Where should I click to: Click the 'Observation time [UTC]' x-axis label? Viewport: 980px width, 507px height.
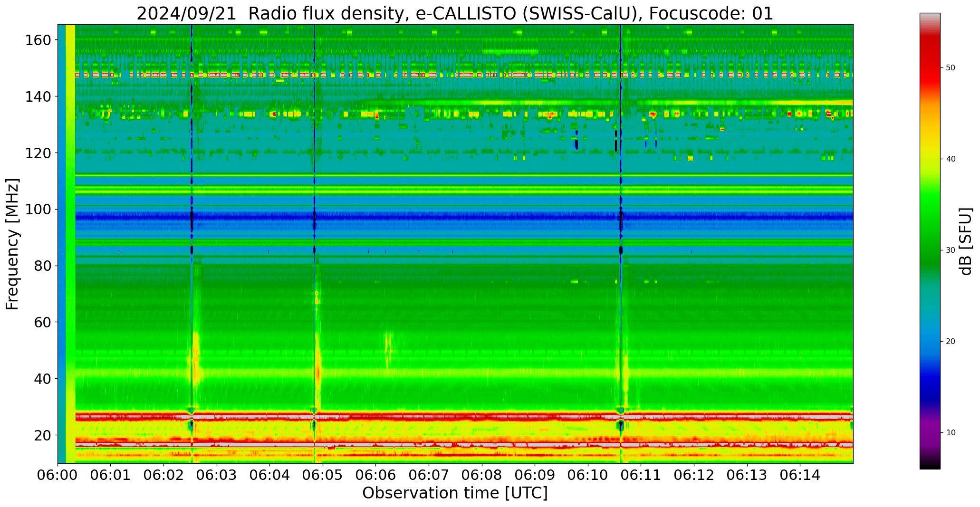455,493
